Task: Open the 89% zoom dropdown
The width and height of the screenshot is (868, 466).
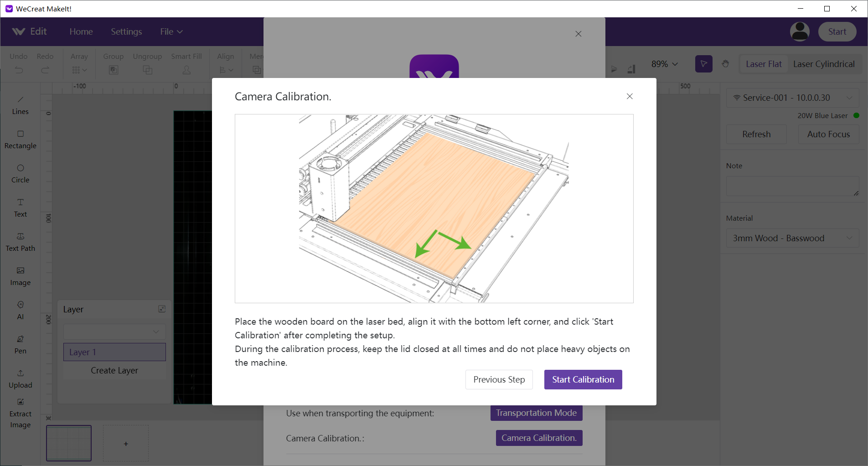Action: (664, 64)
